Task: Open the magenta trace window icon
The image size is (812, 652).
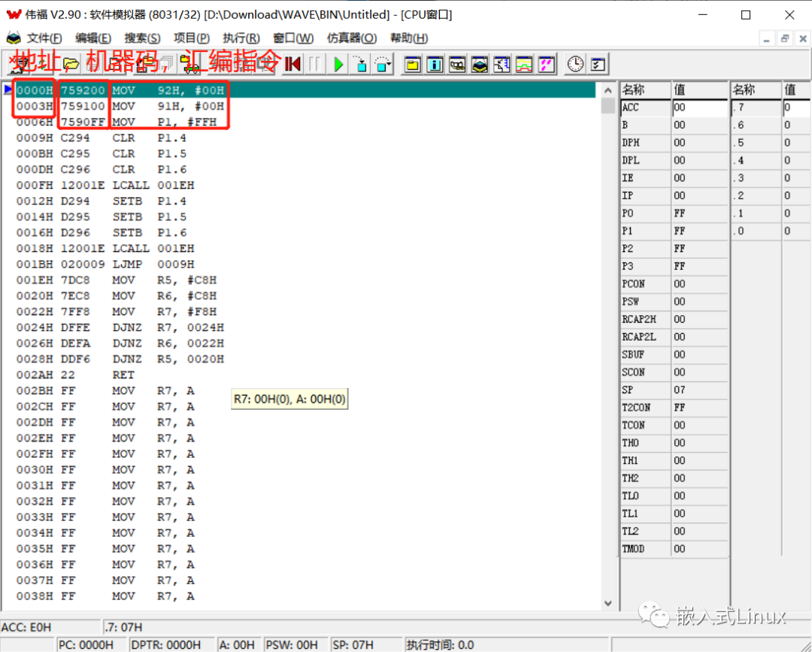Action: click(546, 64)
